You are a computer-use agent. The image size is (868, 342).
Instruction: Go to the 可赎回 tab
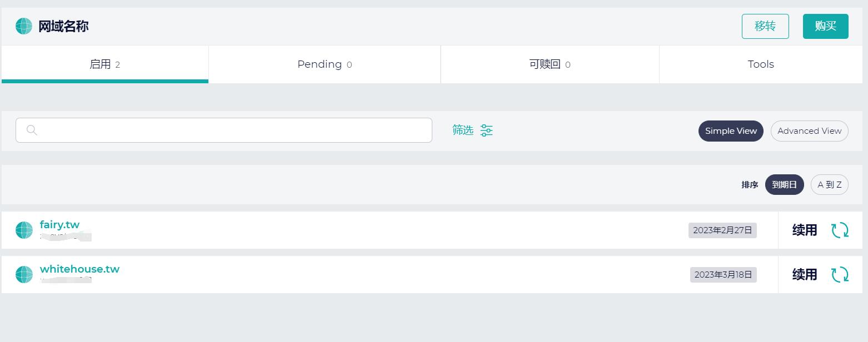pyautogui.click(x=550, y=64)
